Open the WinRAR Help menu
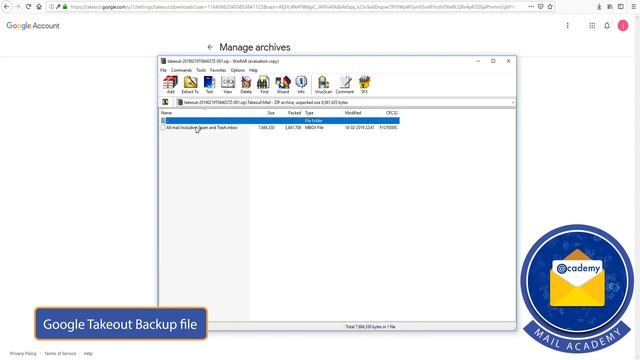The height and width of the screenshot is (360, 640). point(253,70)
